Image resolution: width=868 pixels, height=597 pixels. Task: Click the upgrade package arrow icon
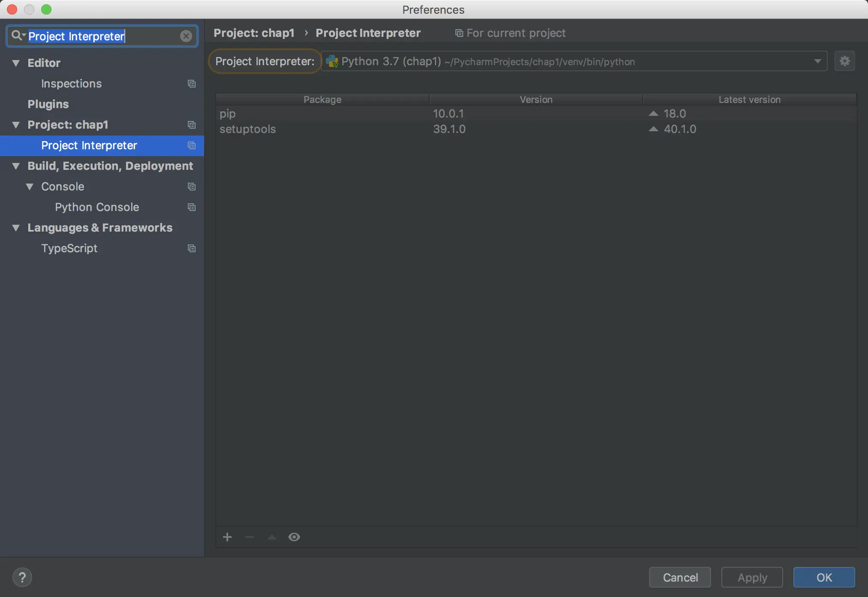[272, 537]
